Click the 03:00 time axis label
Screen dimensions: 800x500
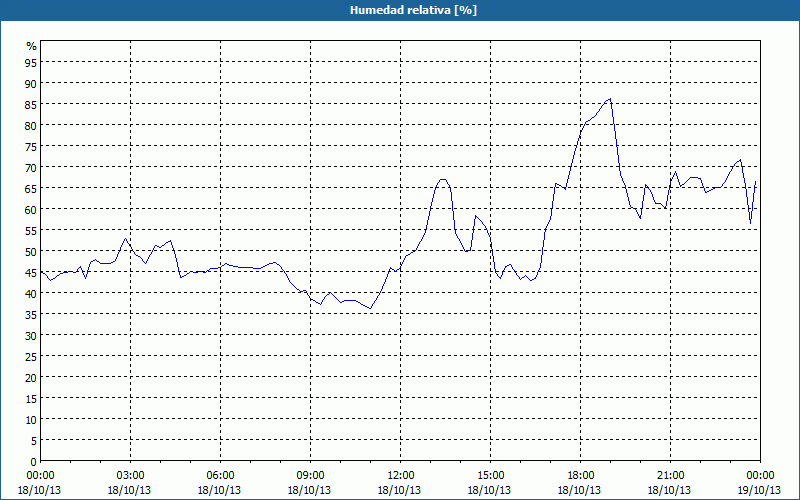(130, 476)
